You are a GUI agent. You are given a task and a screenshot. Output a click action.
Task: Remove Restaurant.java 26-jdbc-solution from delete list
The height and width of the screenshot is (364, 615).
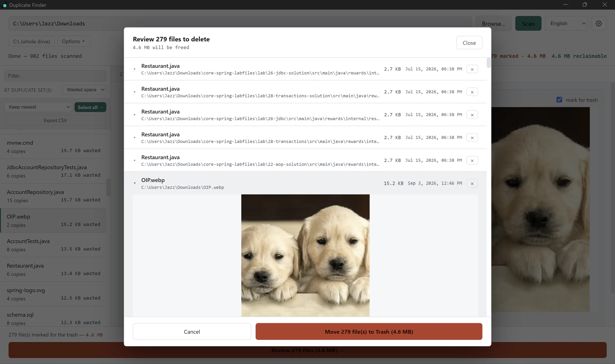472,69
